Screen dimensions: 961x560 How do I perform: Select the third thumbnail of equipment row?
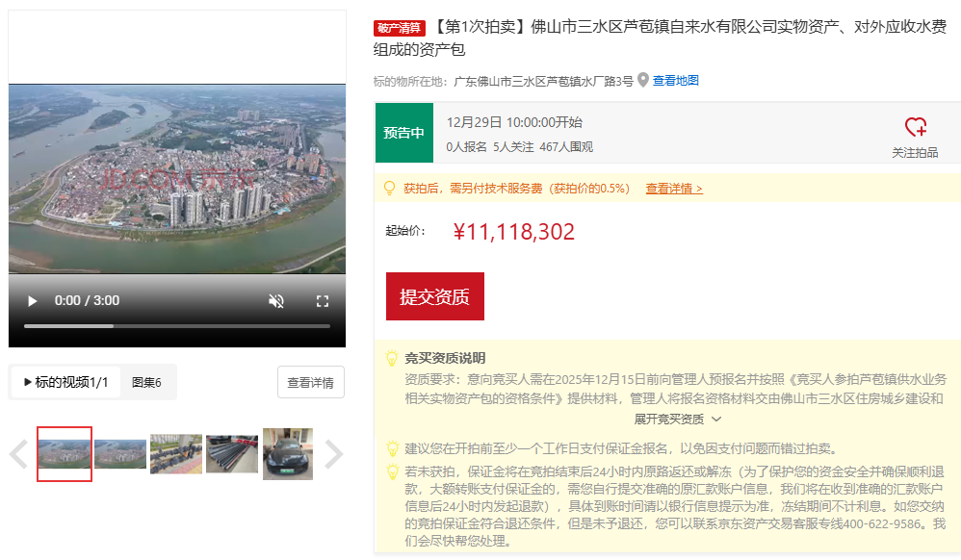click(176, 454)
